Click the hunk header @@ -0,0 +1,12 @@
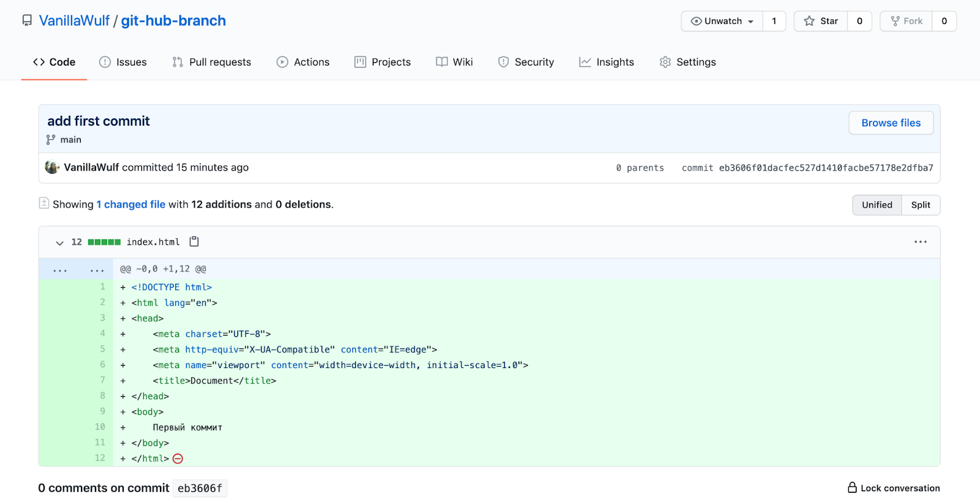This screenshot has height=504, width=980. click(x=163, y=269)
